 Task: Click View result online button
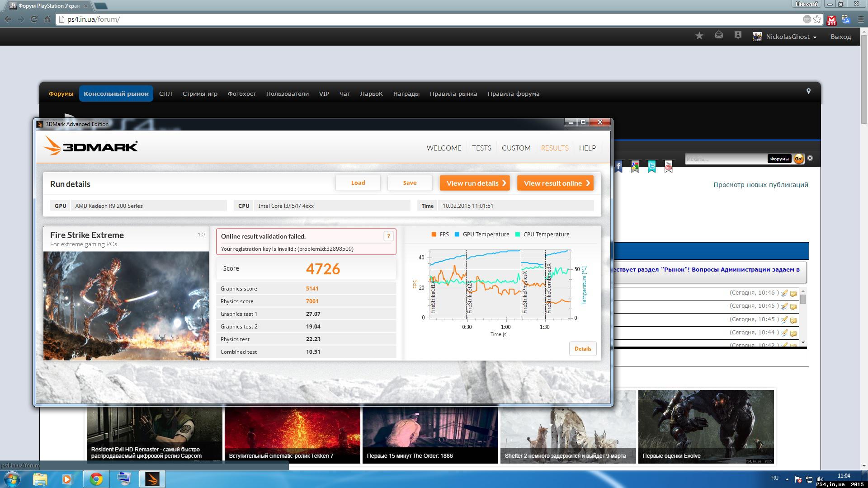coord(555,183)
